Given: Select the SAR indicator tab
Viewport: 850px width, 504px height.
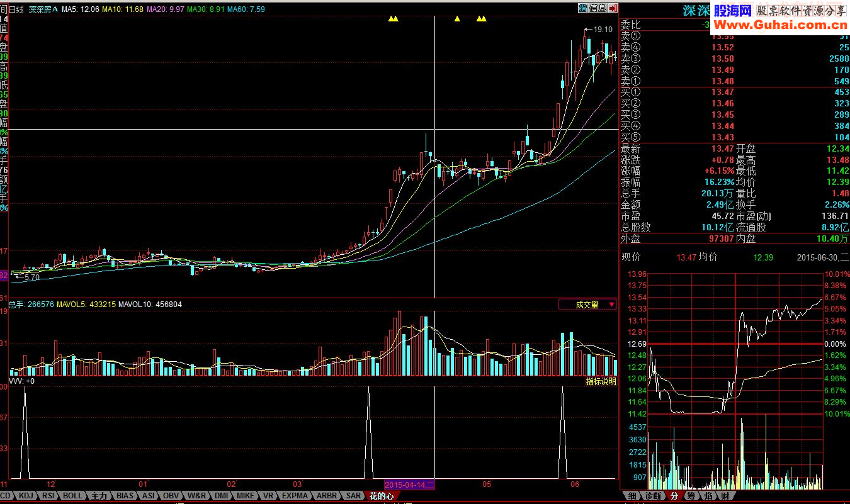Looking at the screenshot, I should coord(354,496).
